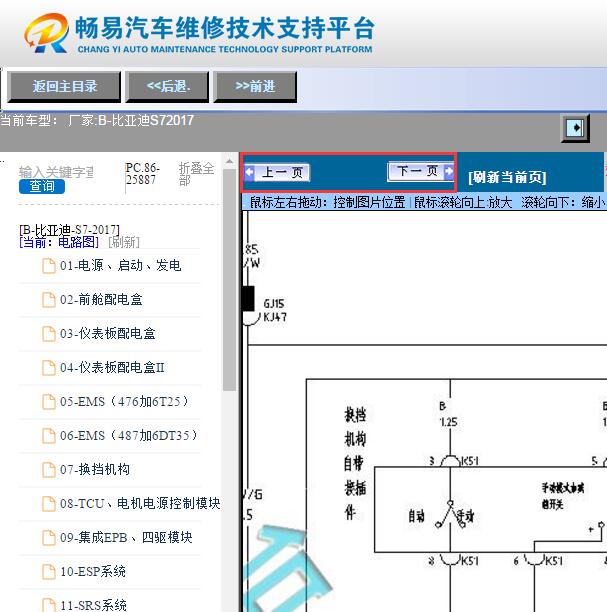Click the [刷新] link beside 当前：电路图
Image resolution: width=607 pixels, height=612 pixels.
124,242
